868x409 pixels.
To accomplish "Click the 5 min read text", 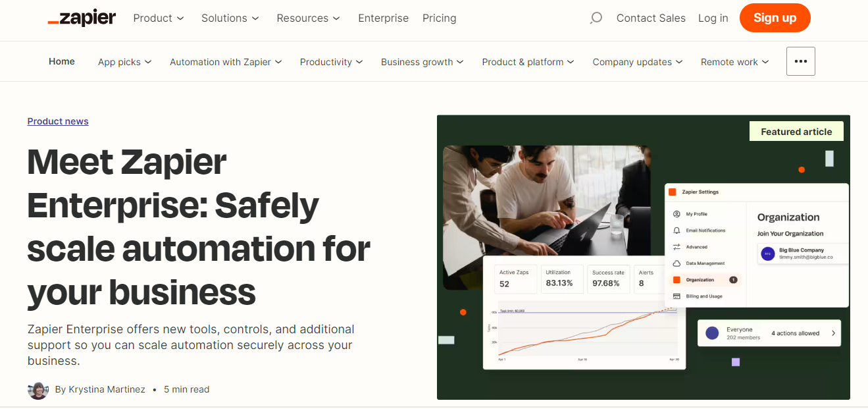I will [x=187, y=389].
